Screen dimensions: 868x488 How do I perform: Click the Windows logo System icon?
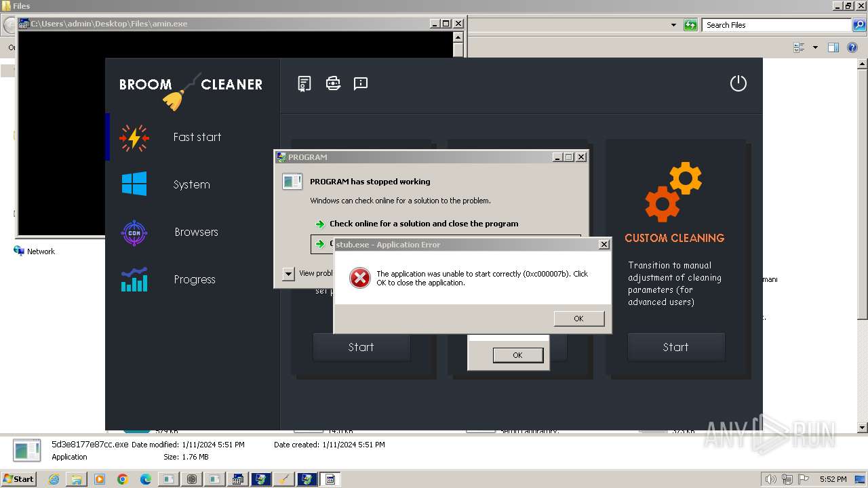134,184
